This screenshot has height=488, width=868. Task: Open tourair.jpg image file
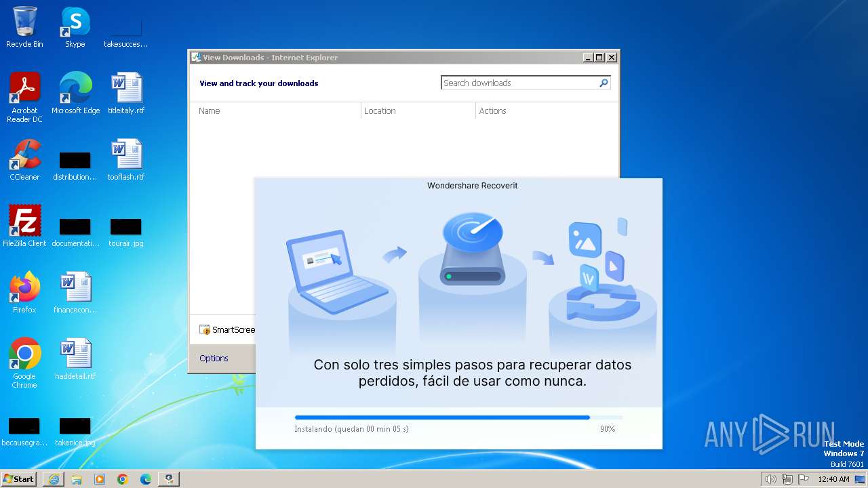tap(126, 233)
